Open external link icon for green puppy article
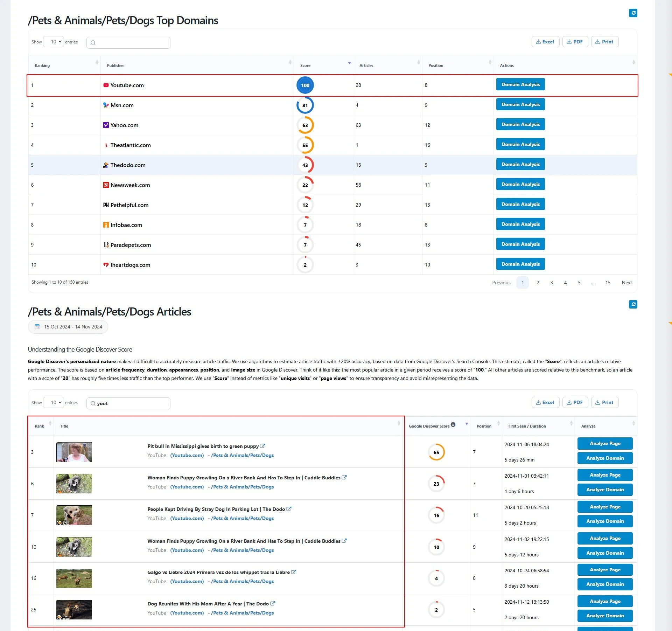 [262, 446]
